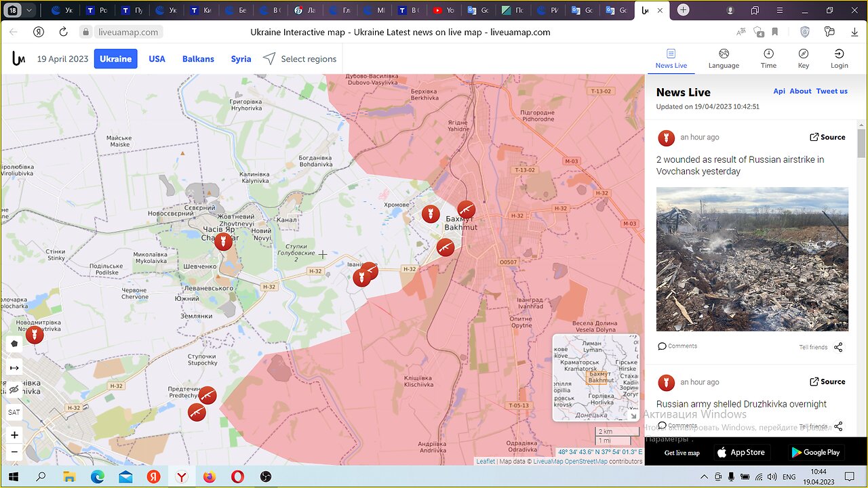Open Source link of the Vovchansk news
The image size is (868, 488).
[x=827, y=137]
